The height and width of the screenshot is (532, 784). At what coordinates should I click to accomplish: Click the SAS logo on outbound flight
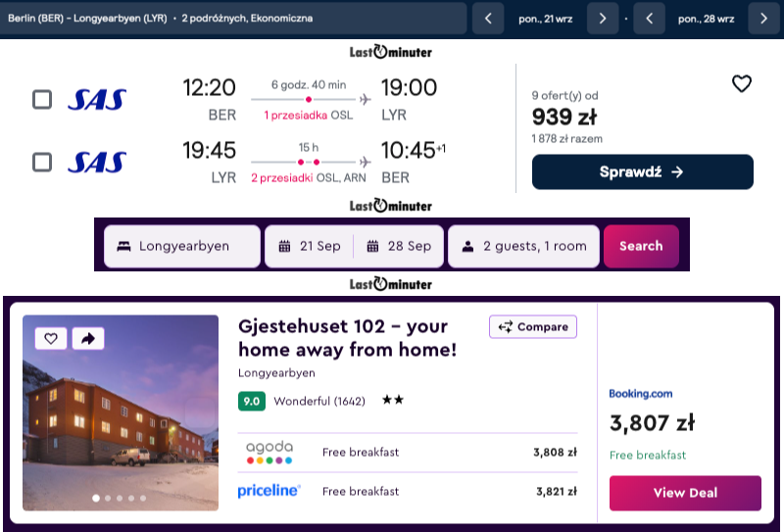pos(97,100)
